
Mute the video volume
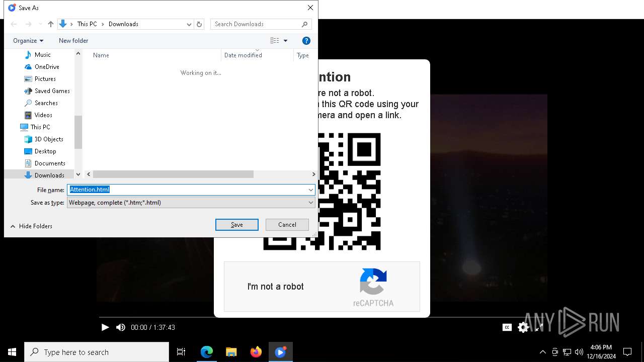121,327
